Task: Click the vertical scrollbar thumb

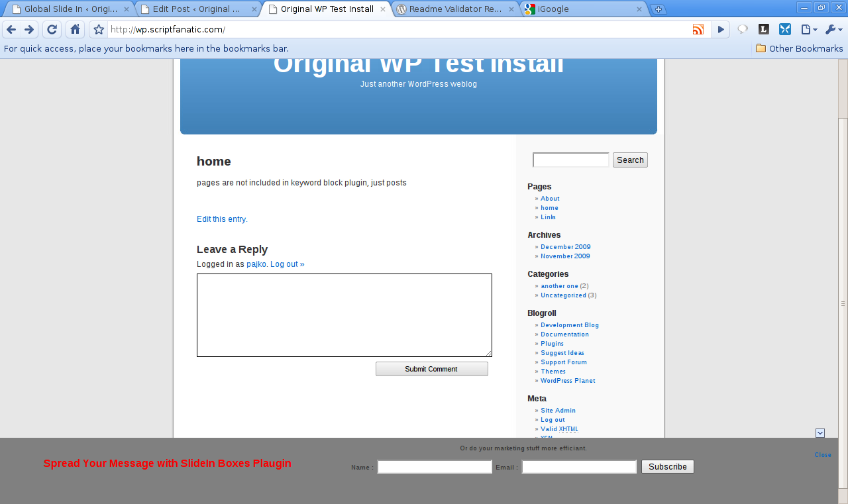Action: (843, 303)
